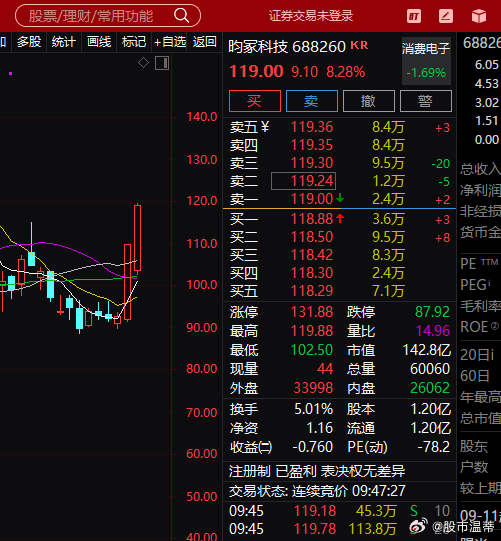Click 买一 price 118.88
The height and width of the screenshot is (541, 501).
click(312, 219)
